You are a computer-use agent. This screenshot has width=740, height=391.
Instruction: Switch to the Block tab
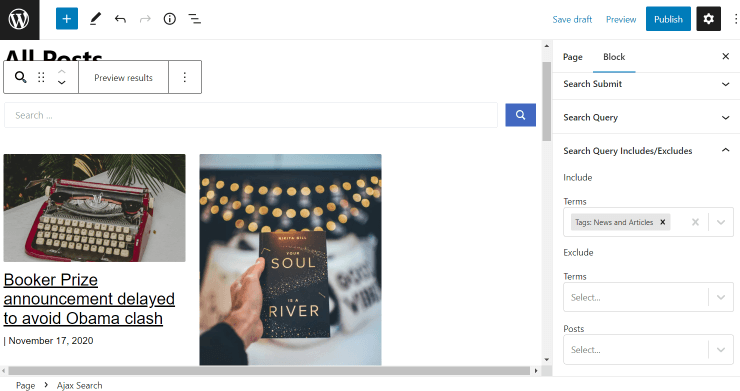click(x=614, y=57)
